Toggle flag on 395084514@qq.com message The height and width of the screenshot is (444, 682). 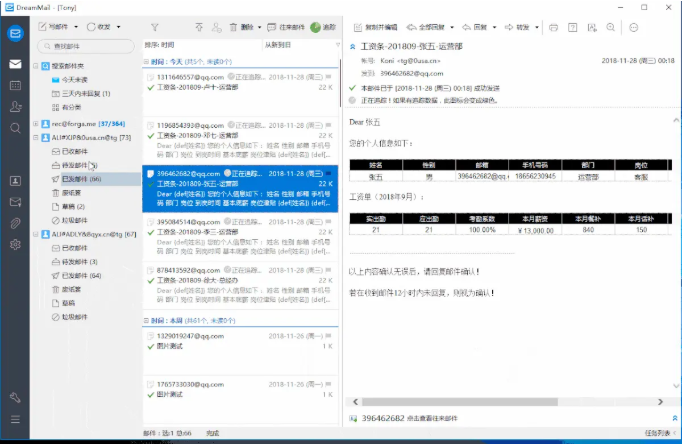click(x=328, y=221)
